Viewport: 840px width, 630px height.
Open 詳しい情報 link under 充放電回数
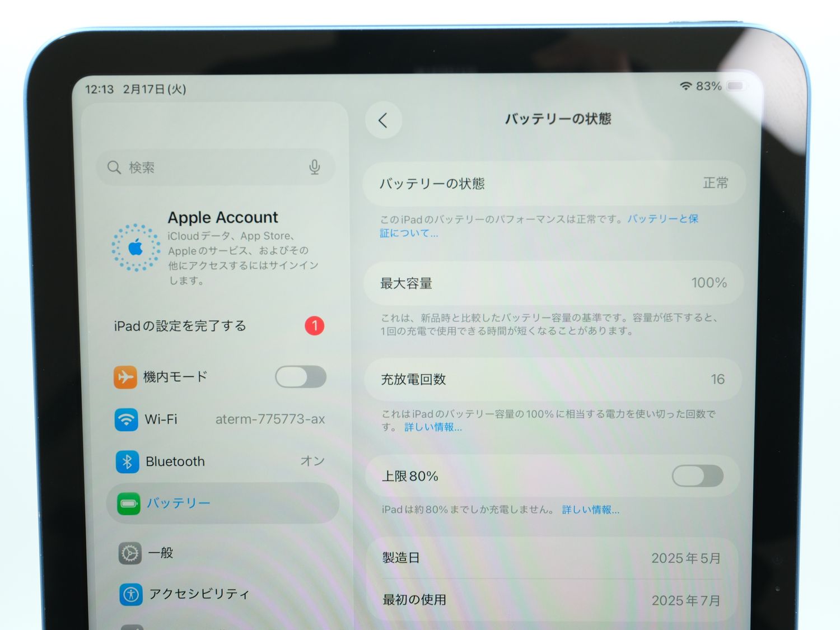(433, 427)
